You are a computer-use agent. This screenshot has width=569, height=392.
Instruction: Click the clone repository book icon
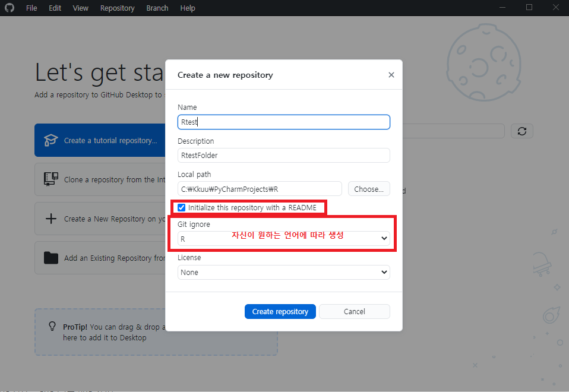pyautogui.click(x=51, y=179)
